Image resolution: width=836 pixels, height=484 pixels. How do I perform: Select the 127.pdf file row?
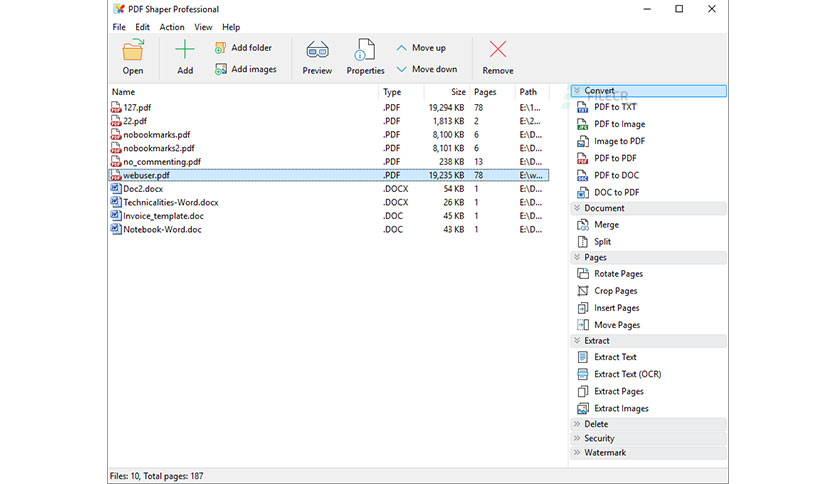[x=329, y=108]
